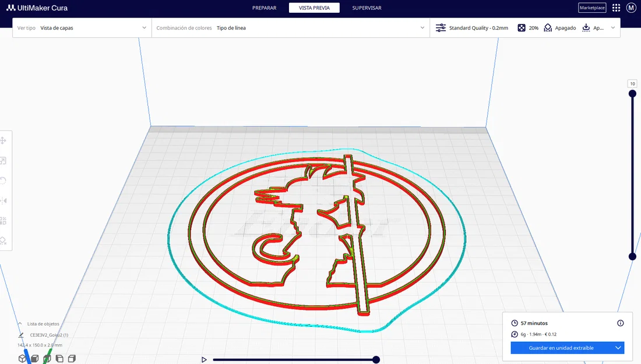Click the 20% infill density icon
The width and height of the screenshot is (641, 364).
521,28
